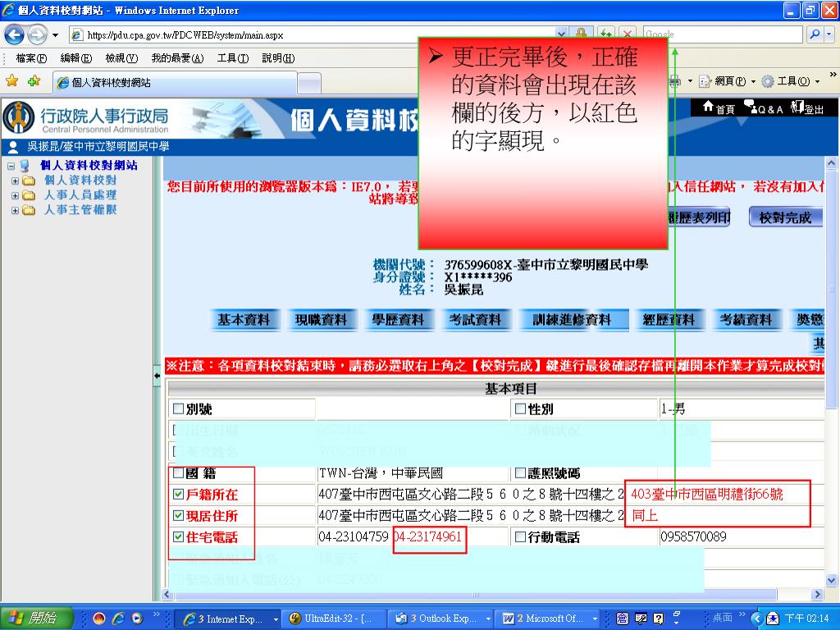Click the system tray expand arrow

point(756,619)
